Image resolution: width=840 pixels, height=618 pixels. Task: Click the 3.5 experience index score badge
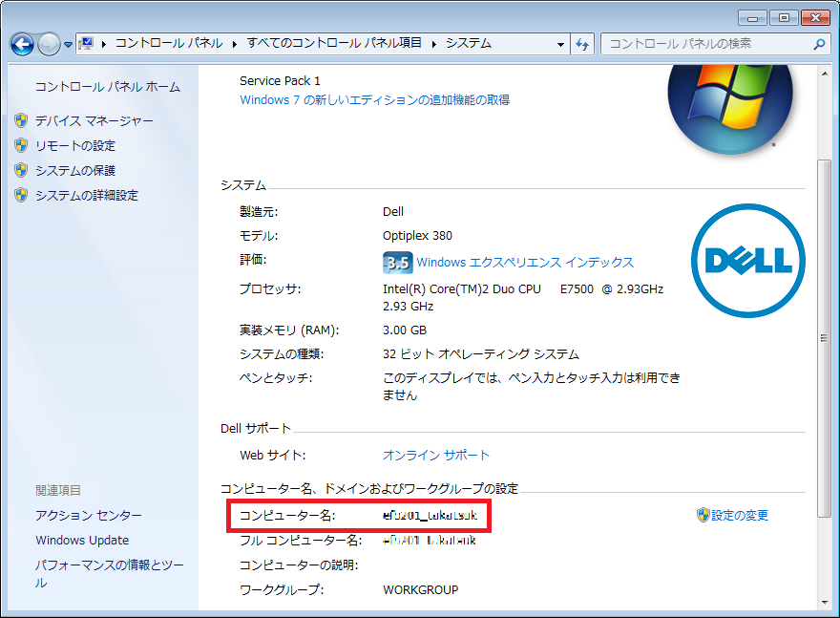point(397,263)
